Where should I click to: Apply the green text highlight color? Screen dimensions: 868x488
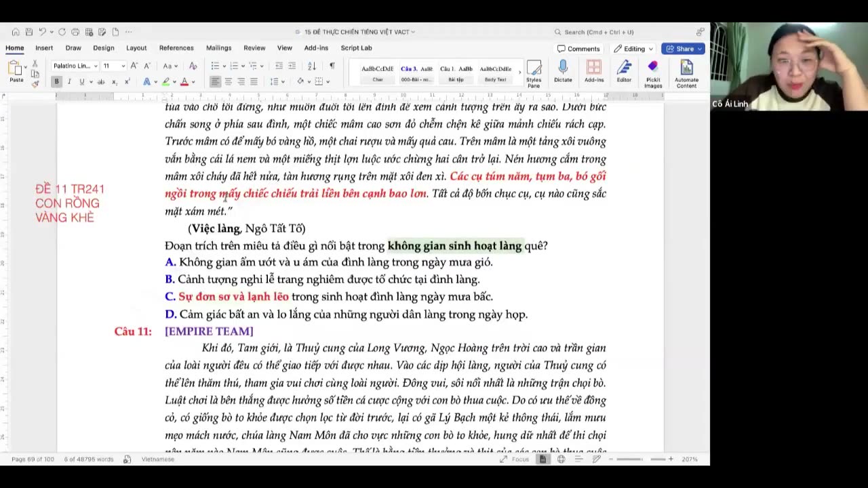click(165, 82)
